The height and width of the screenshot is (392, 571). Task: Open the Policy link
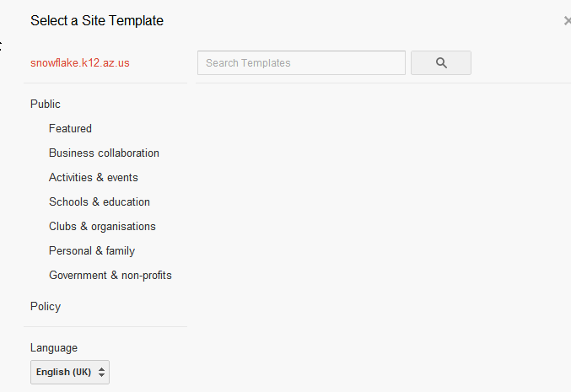pos(46,307)
